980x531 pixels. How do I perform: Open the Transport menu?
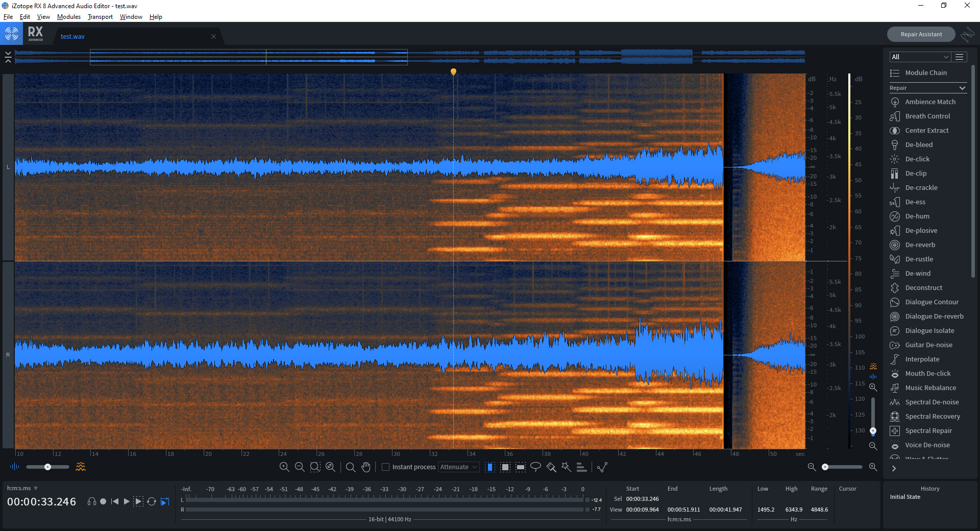pos(100,17)
